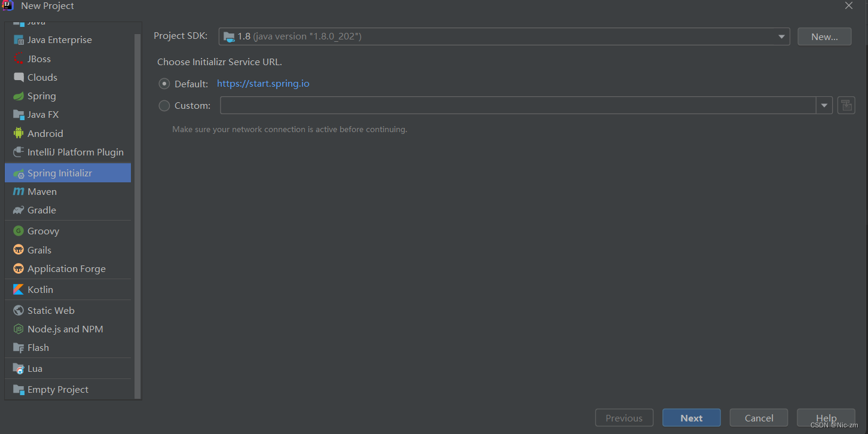Switch to the Static Web category
Image resolution: width=868 pixels, height=434 pixels.
(50, 310)
